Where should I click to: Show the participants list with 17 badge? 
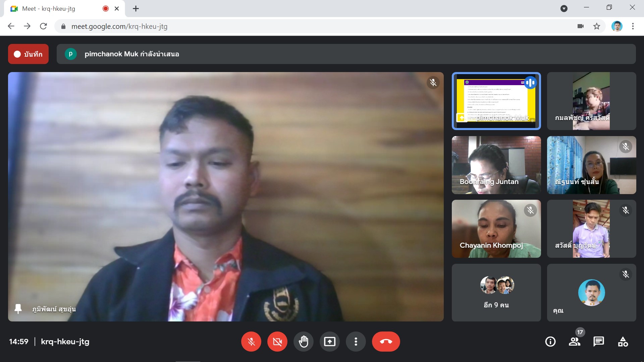(x=574, y=342)
